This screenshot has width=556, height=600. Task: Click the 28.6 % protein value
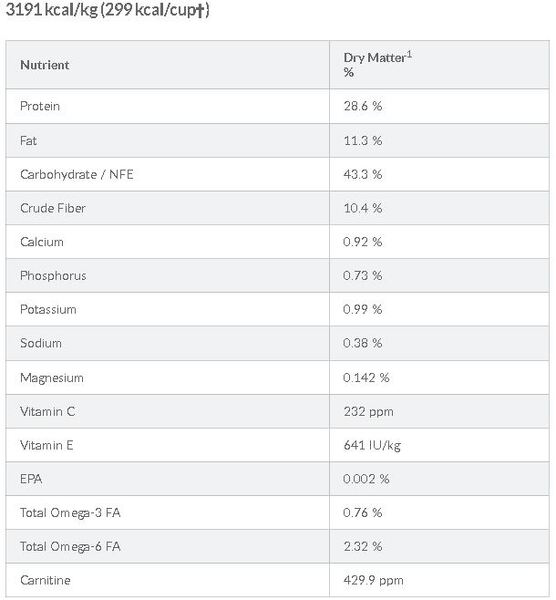[x=362, y=106]
